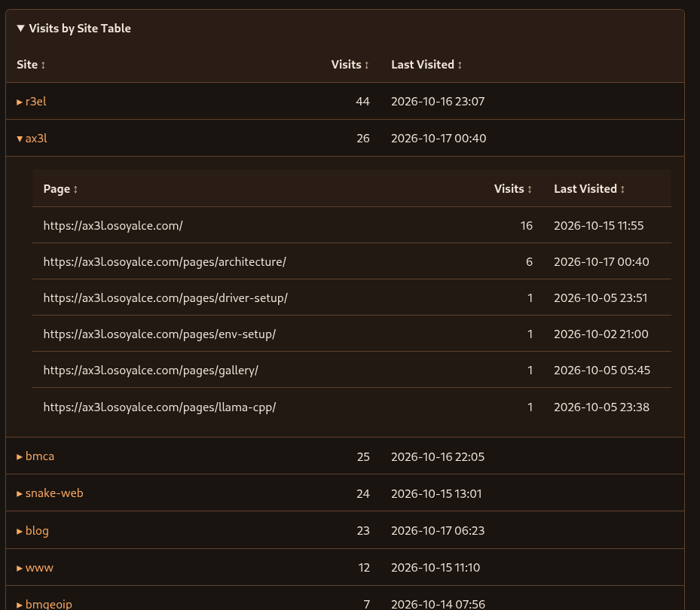Click www last visited 2026-10-15 11:10
The image size is (700, 610).
click(436, 568)
